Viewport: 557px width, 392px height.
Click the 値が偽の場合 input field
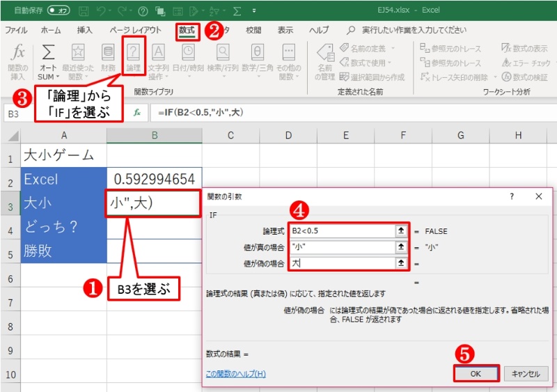(341, 263)
